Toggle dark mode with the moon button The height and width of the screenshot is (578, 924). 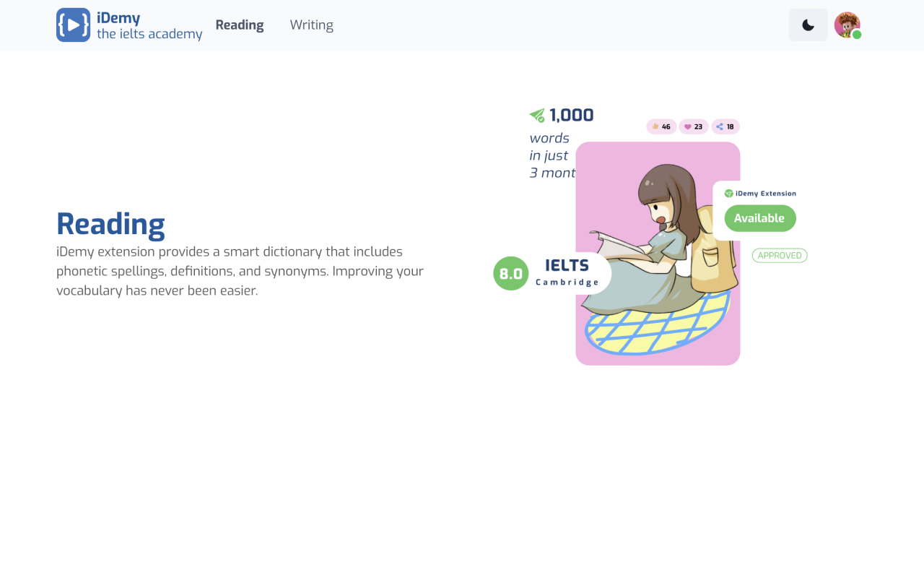(808, 25)
